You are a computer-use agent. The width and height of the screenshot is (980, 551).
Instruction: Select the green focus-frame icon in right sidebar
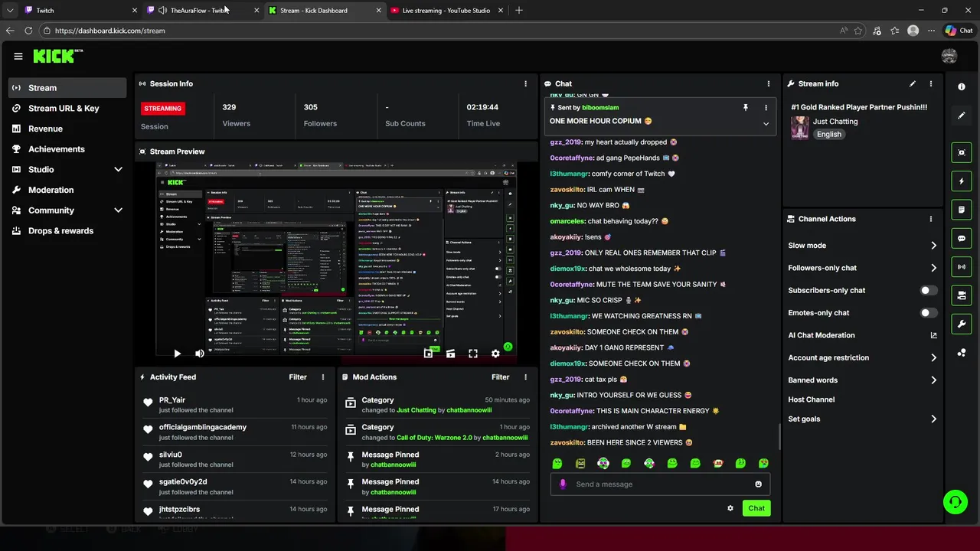click(962, 153)
